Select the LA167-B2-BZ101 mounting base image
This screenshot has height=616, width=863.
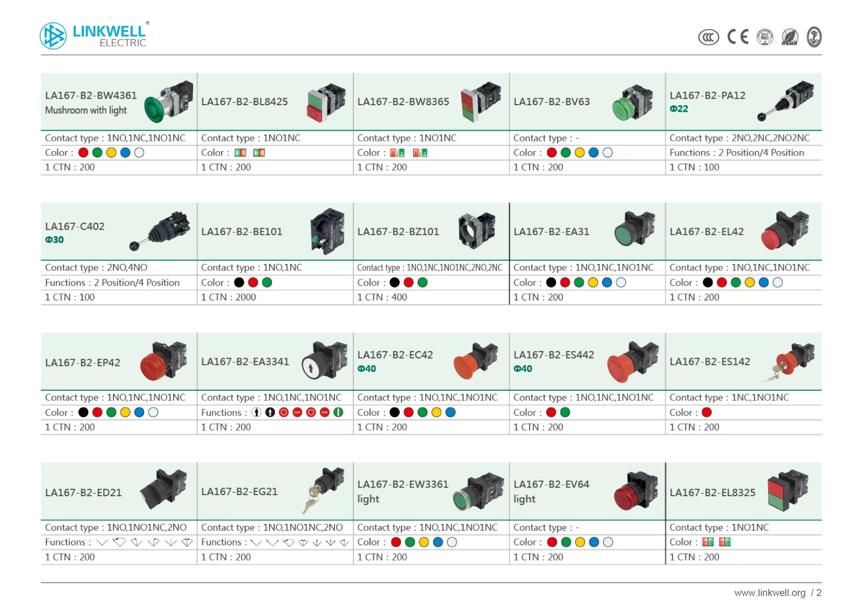point(477,231)
